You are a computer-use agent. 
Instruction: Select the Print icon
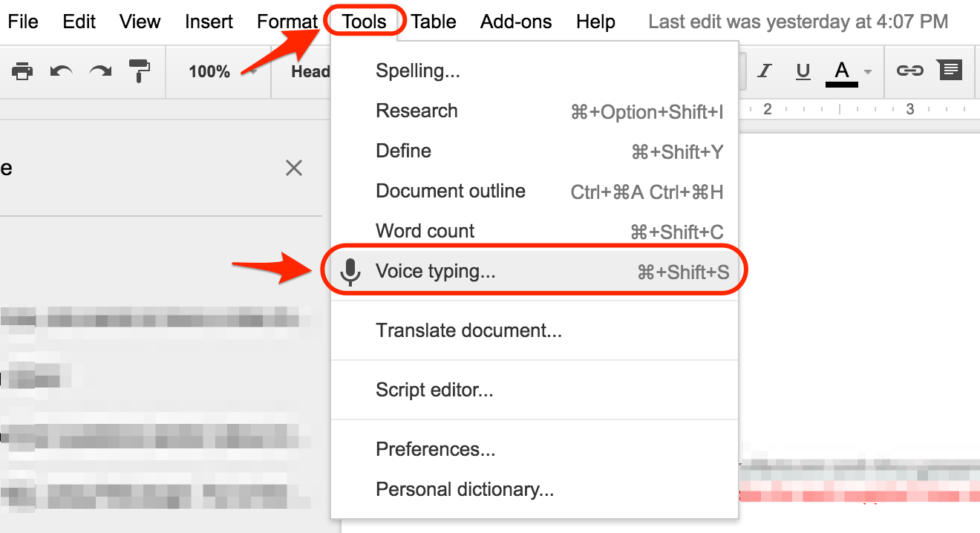pyautogui.click(x=22, y=71)
